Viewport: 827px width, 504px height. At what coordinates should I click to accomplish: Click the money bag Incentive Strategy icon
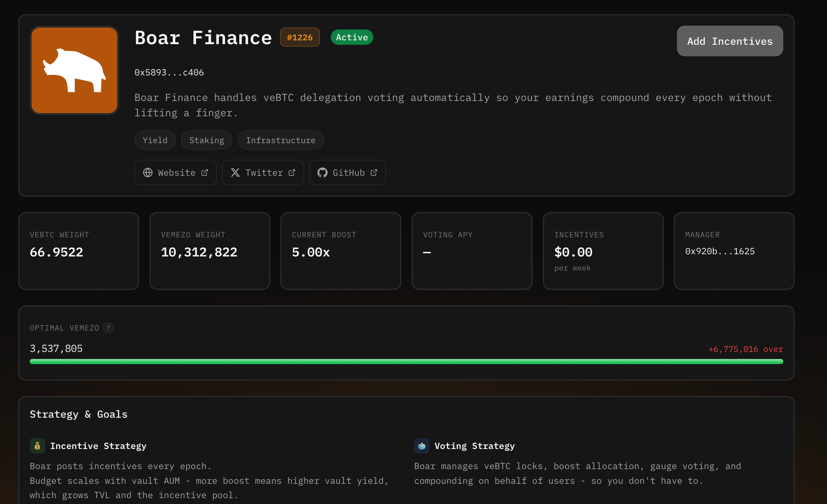pos(37,446)
